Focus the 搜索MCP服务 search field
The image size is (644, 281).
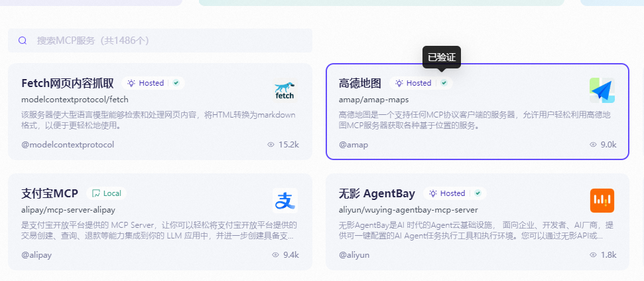(x=161, y=41)
